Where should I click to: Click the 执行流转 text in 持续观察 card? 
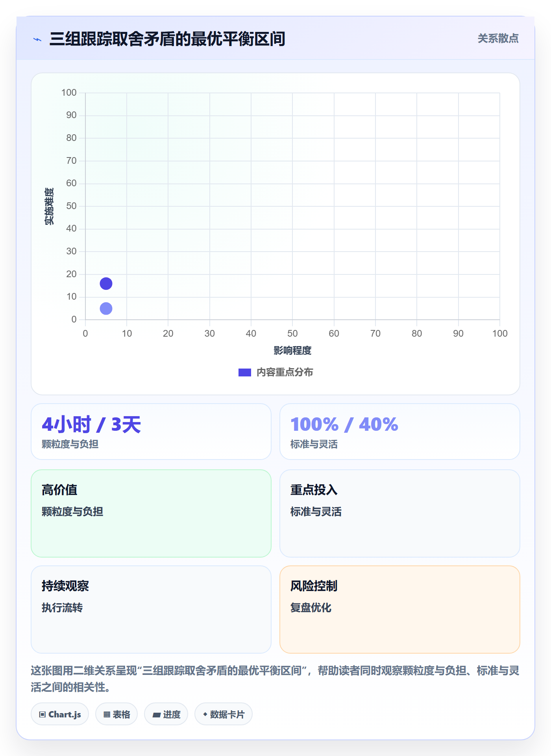(62, 608)
